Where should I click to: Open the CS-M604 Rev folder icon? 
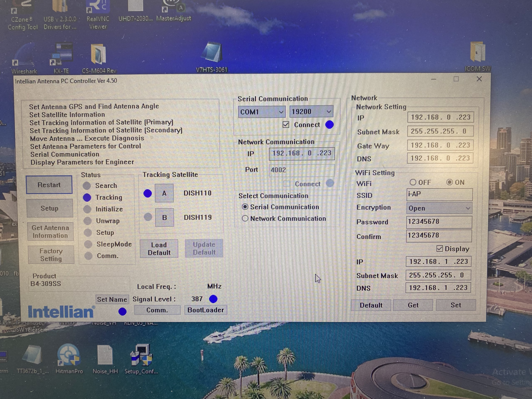click(x=99, y=58)
